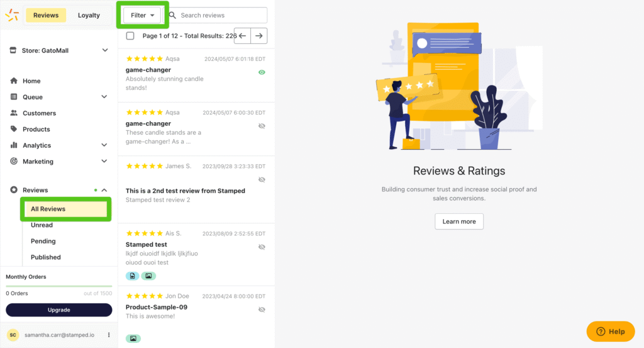Open the Filter dropdown
The height and width of the screenshot is (348, 644).
coord(142,15)
